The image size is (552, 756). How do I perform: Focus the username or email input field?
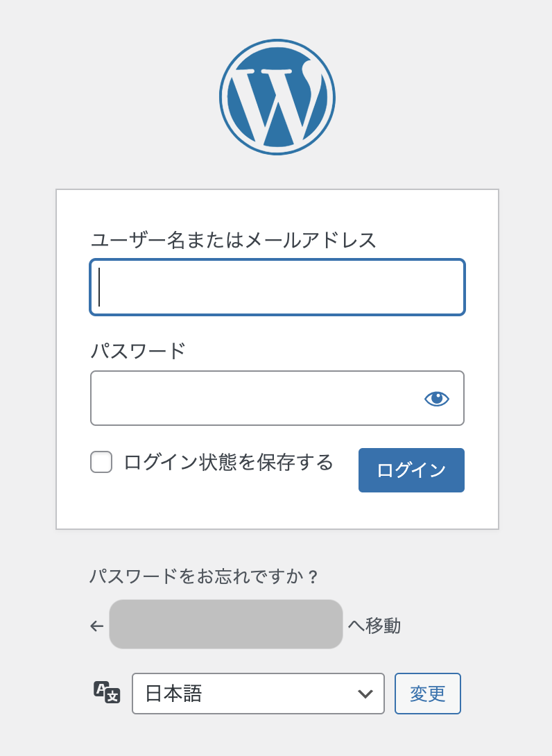pyautogui.click(x=277, y=287)
